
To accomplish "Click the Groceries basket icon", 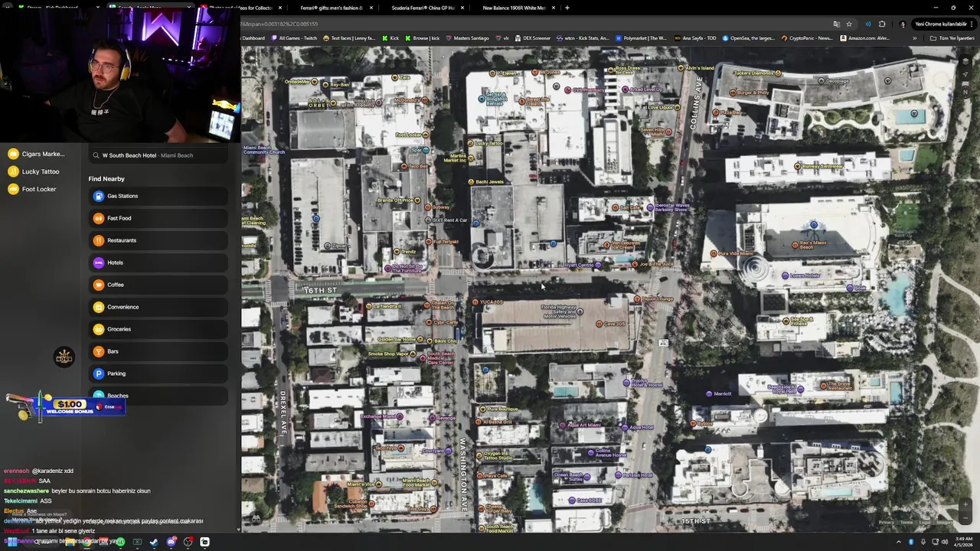I will (98, 329).
